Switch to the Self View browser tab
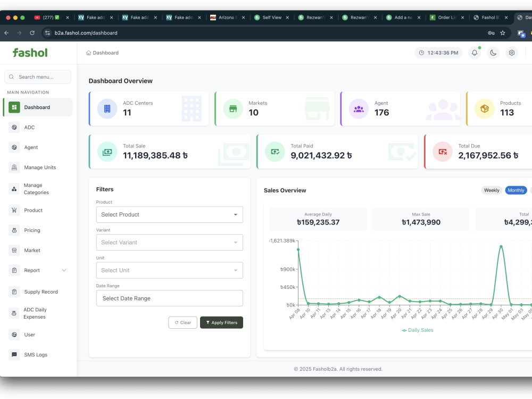 272,18
